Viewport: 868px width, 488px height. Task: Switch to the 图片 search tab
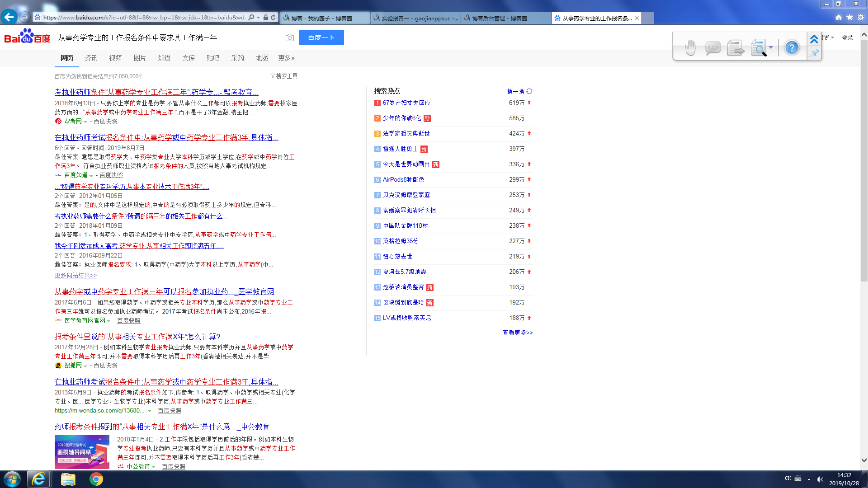tap(140, 58)
